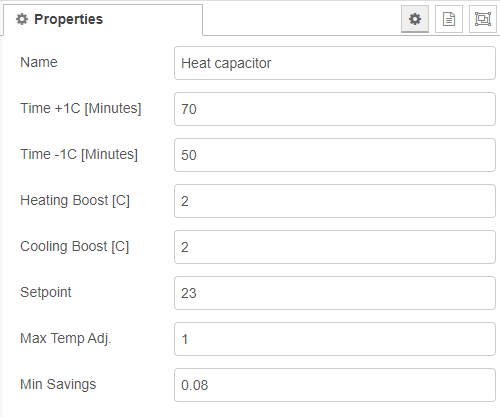Click the Max Temp Adj. input field

[335, 339]
